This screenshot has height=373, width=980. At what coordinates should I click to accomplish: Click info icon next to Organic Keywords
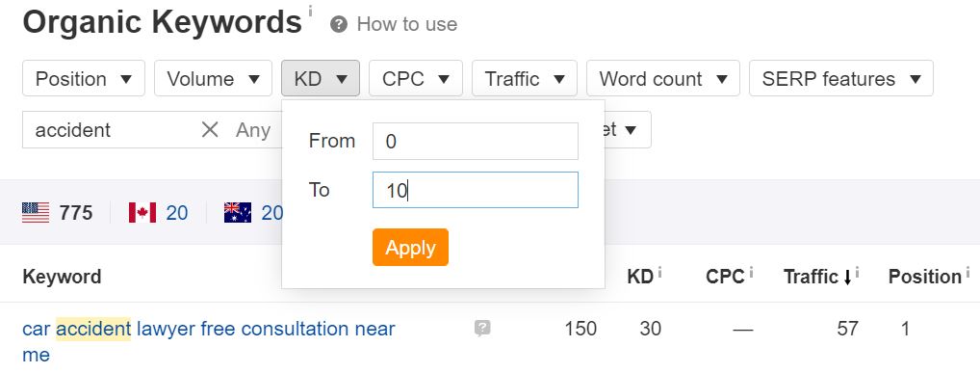click(310, 10)
